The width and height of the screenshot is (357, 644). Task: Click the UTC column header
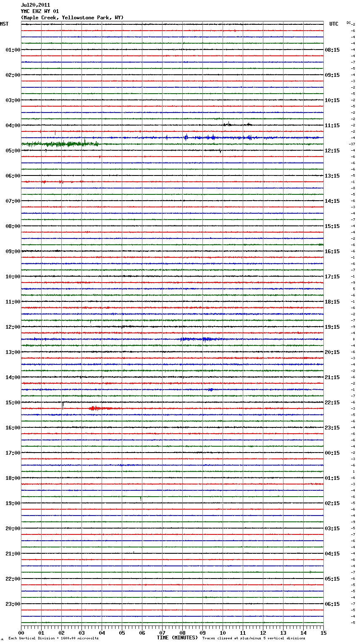(334, 24)
